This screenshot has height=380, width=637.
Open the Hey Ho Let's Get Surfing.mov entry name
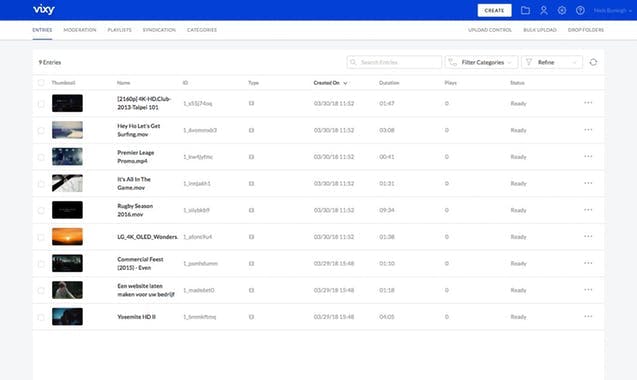(x=139, y=130)
